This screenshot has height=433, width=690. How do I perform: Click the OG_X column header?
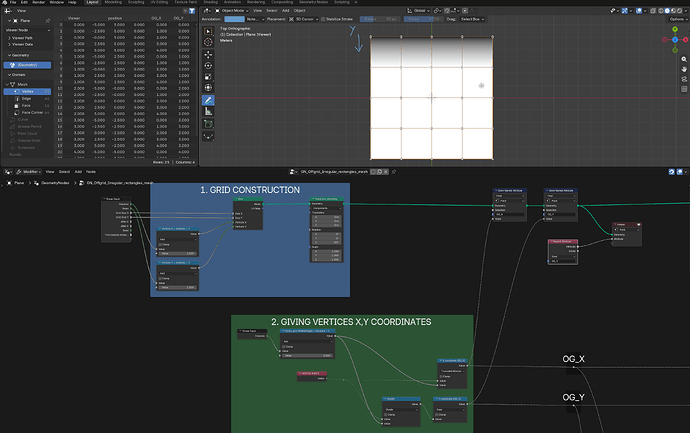coord(156,18)
